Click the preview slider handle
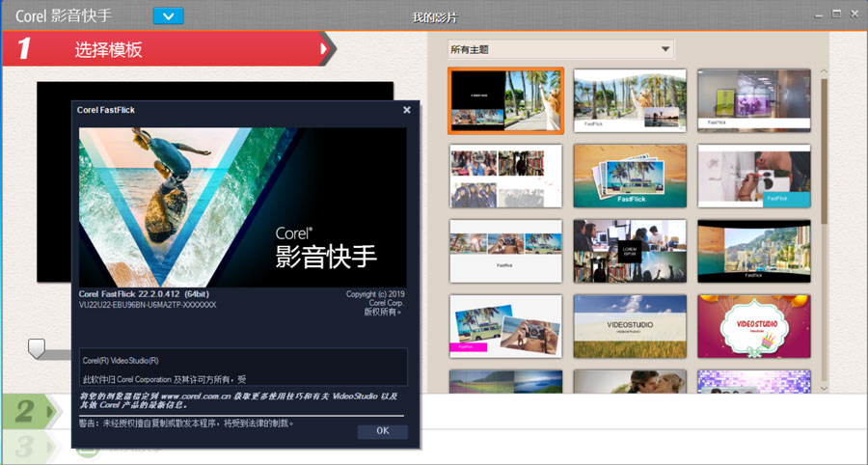 point(37,347)
